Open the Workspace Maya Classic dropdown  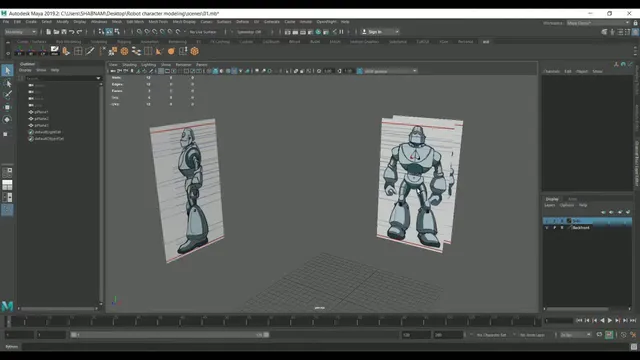598,23
